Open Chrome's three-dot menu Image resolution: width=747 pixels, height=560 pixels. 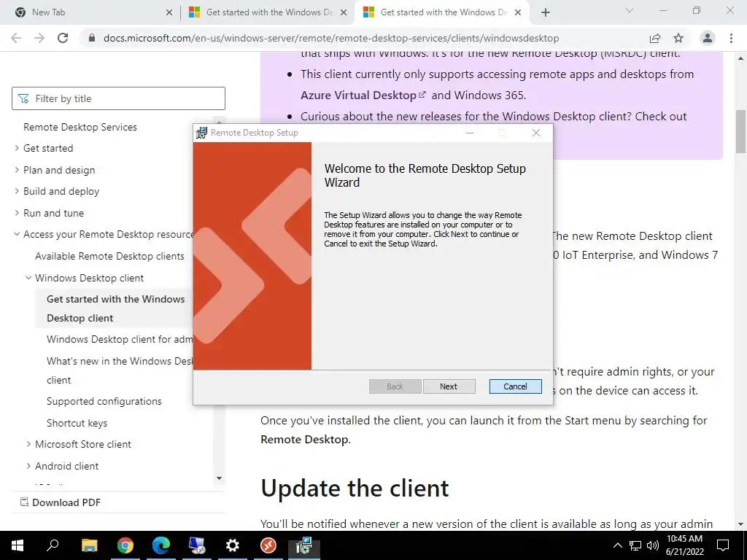coord(731,38)
